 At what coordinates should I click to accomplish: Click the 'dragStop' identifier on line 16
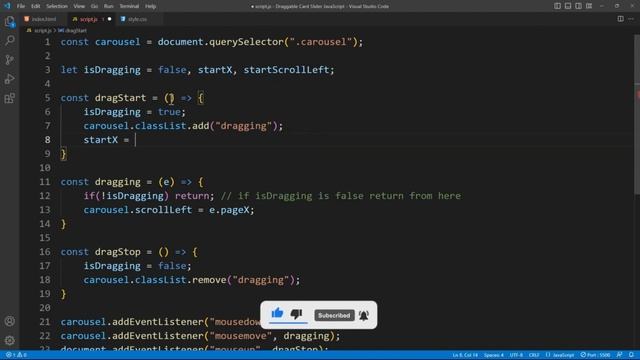[x=118, y=252]
